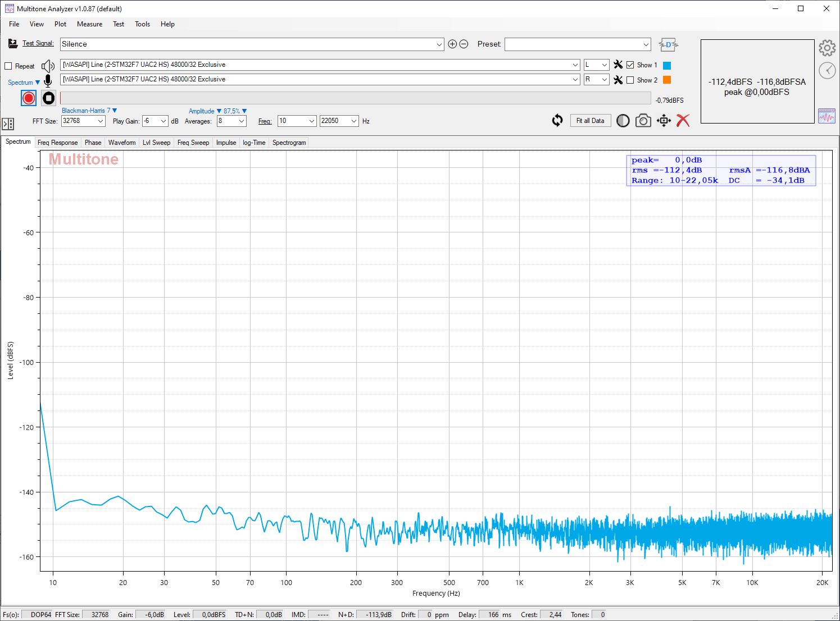Toggle the Repeat checkbox
The image size is (840, 621).
pyautogui.click(x=8, y=66)
